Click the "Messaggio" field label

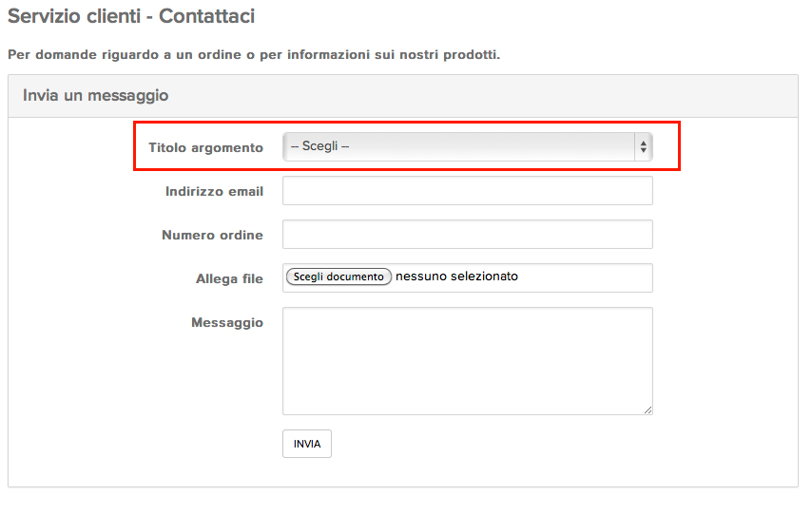point(226,323)
